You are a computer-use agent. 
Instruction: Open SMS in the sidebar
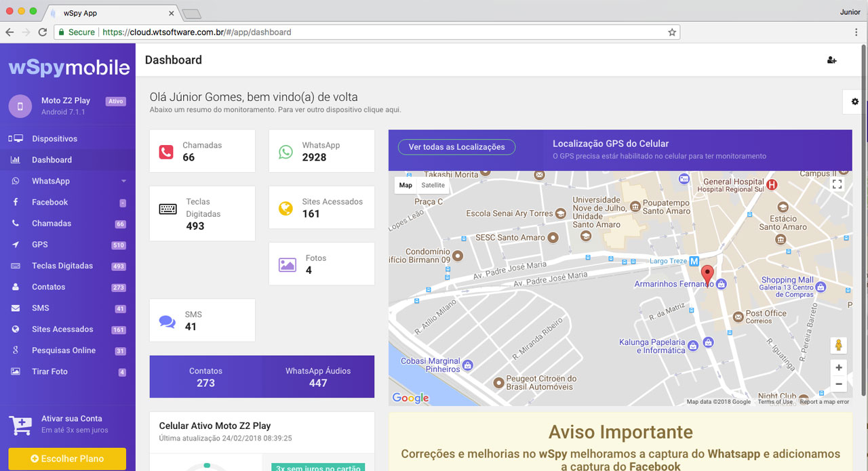(68, 308)
